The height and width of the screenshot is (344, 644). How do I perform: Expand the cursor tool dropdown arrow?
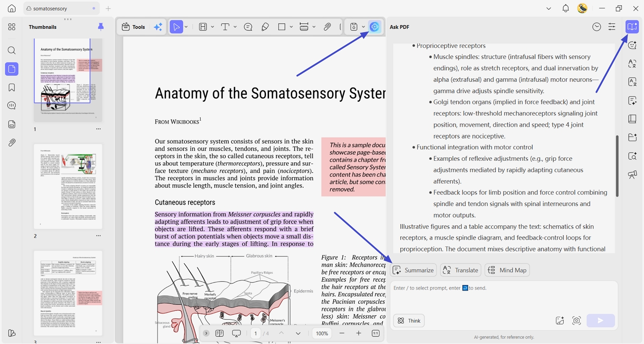186,27
